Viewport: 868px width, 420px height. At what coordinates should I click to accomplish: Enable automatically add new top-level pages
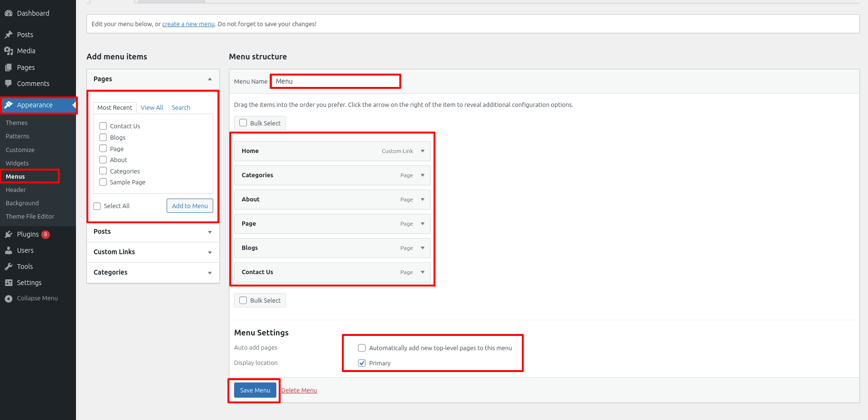[x=362, y=348]
